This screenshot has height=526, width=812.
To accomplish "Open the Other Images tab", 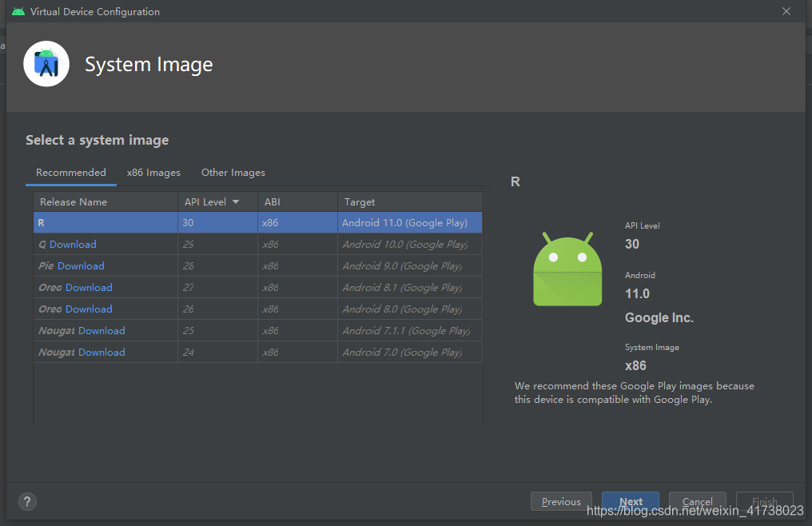I will [233, 173].
